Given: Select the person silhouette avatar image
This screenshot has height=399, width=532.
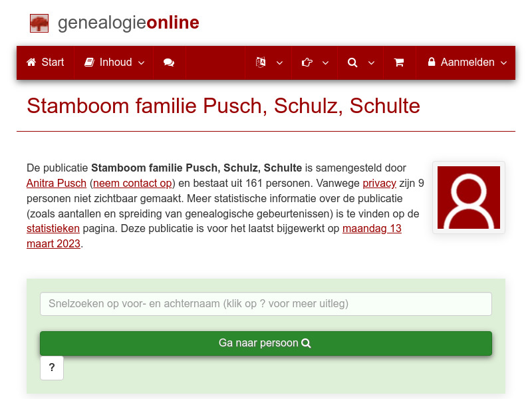Looking at the screenshot, I should tap(468, 197).
